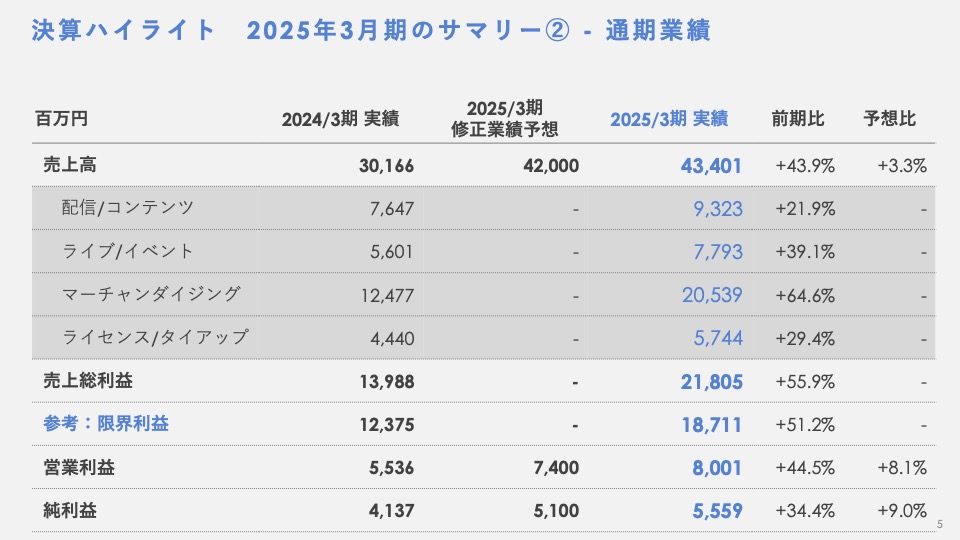Click the 配信/コンテンツ row label
960x540 pixels.
[x=127, y=208]
